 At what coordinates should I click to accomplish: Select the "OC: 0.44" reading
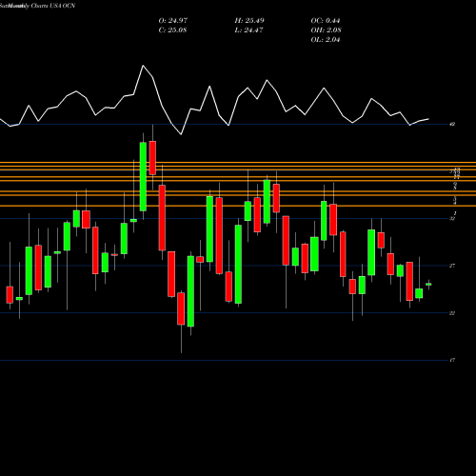click(326, 21)
